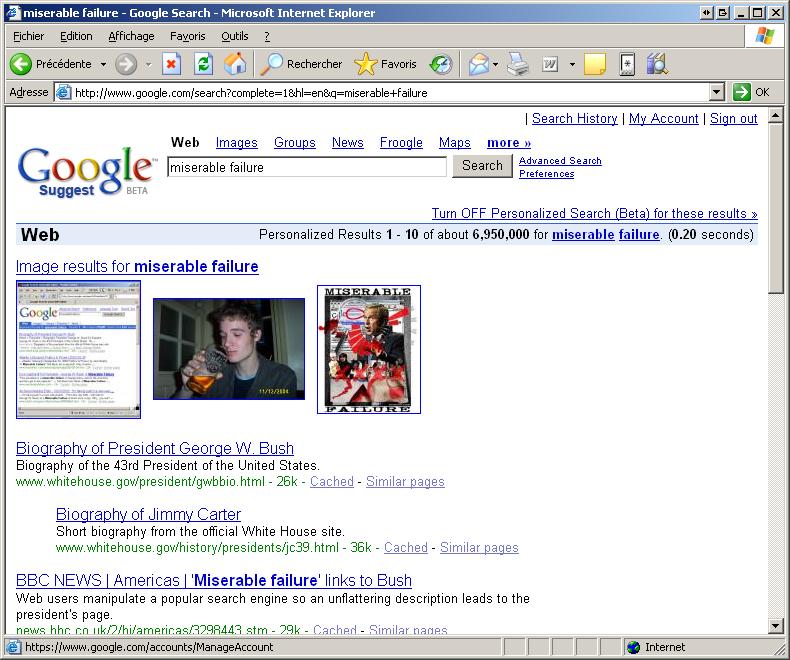
Task: Click the page icon in address bar
Action: [63, 92]
